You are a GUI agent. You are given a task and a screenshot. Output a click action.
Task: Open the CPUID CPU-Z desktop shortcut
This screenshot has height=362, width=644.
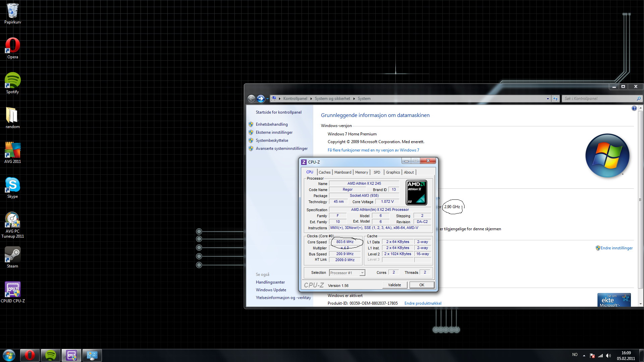tap(13, 292)
